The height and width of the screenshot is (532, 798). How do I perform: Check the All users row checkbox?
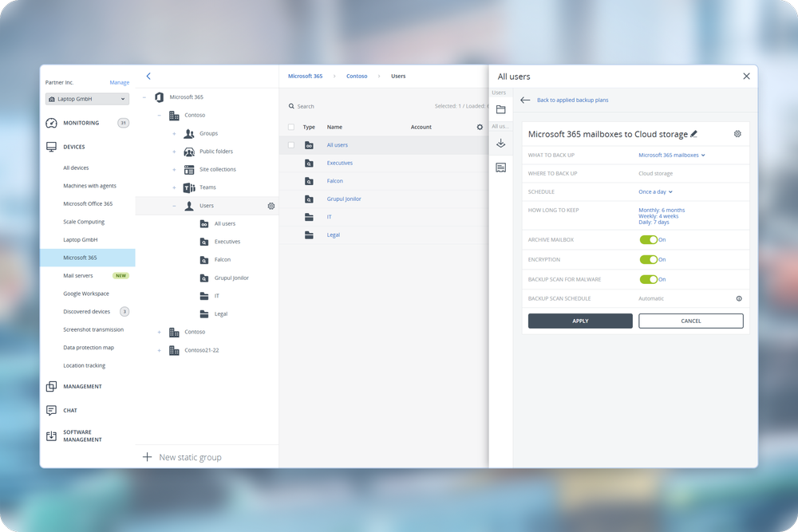pos(291,145)
